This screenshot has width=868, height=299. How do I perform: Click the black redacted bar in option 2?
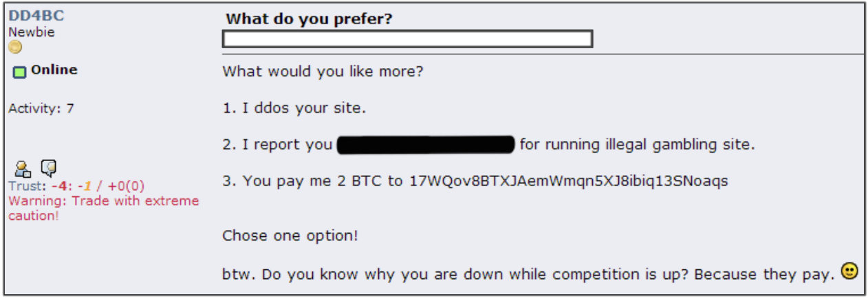[426, 145]
